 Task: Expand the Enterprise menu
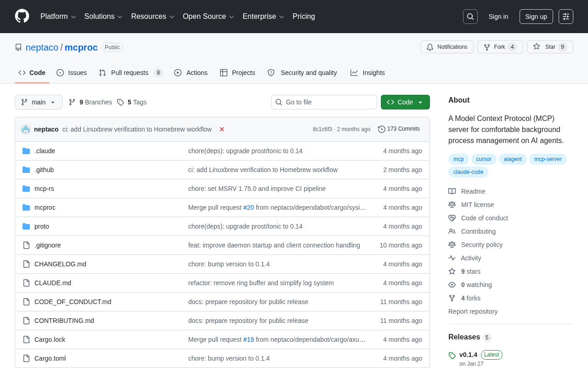pos(264,17)
